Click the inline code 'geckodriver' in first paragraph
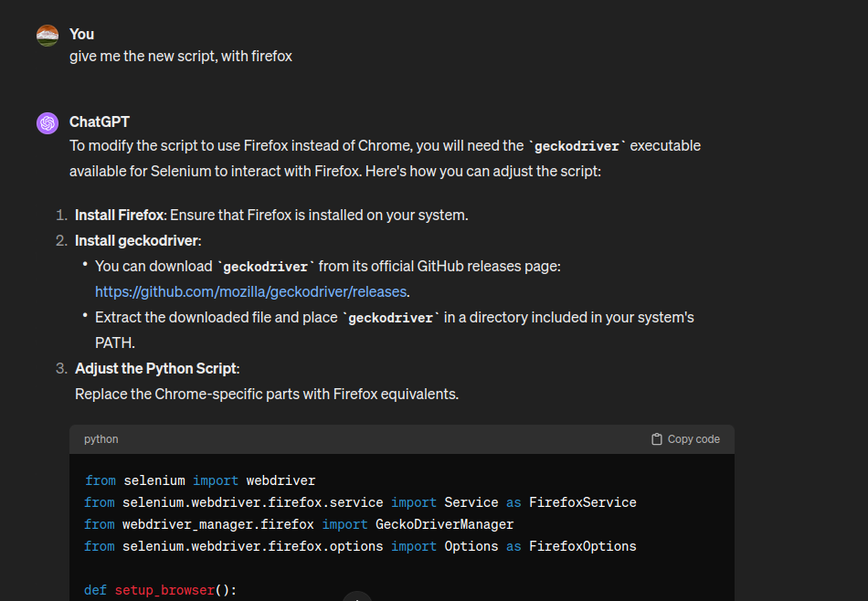The width and height of the screenshot is (868, 601). 577,147
